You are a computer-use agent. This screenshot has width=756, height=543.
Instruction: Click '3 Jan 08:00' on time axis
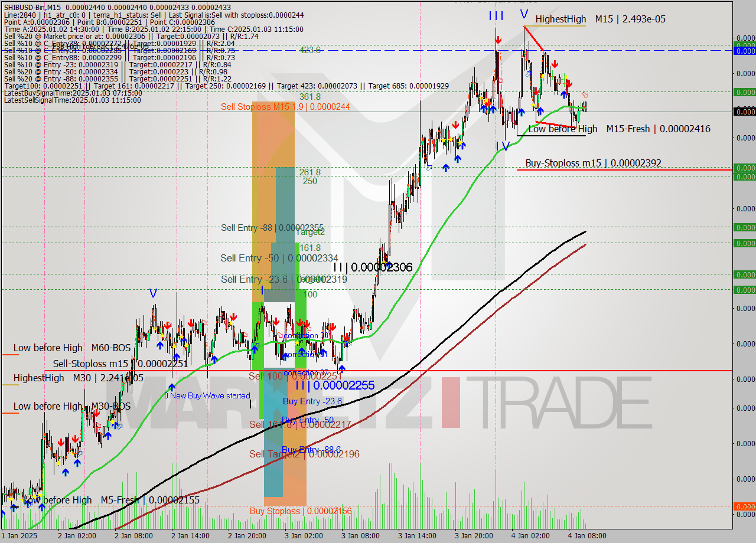(360, 536)
